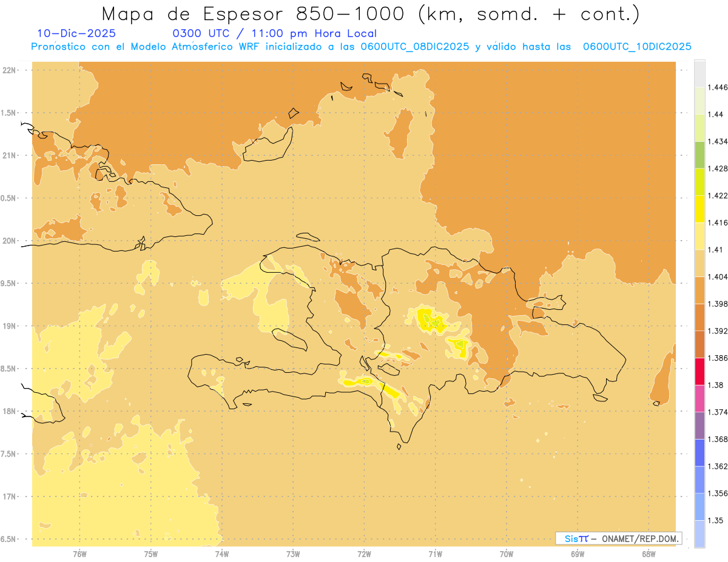The image size is (728, 562).
Task: Click the longitude axis label 74W
Action: pos(222,554)
